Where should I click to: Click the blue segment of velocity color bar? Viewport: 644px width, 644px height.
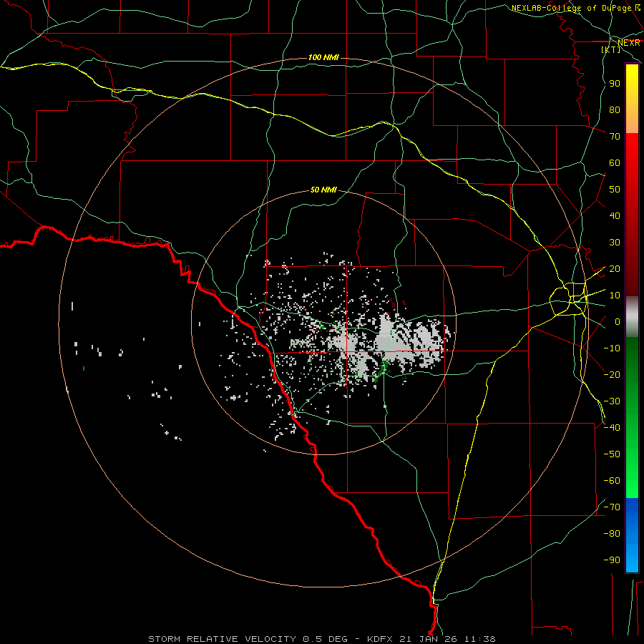tap(632, 535)
